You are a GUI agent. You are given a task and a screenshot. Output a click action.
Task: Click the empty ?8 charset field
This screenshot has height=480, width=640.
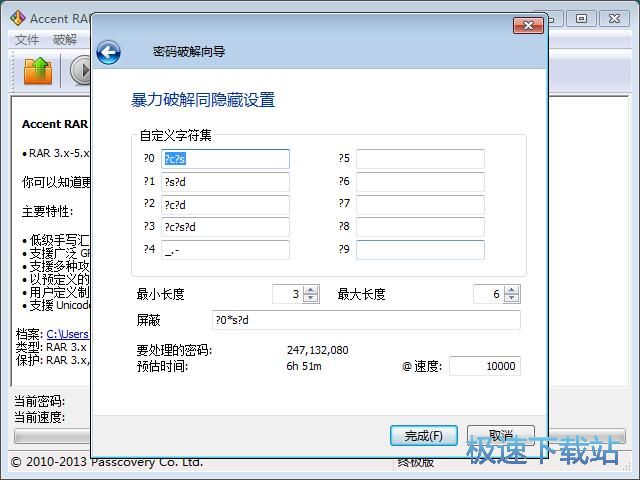point(420,227)
